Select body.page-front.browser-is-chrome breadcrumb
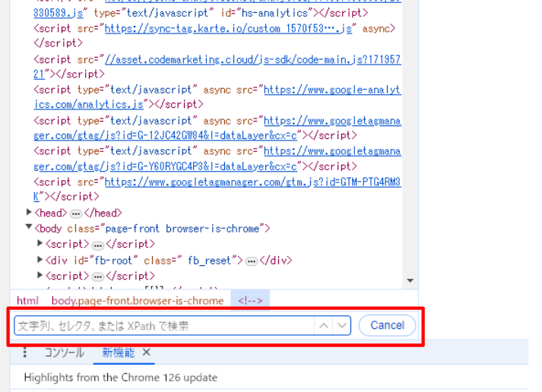542x392 pixels. (138, 301)
